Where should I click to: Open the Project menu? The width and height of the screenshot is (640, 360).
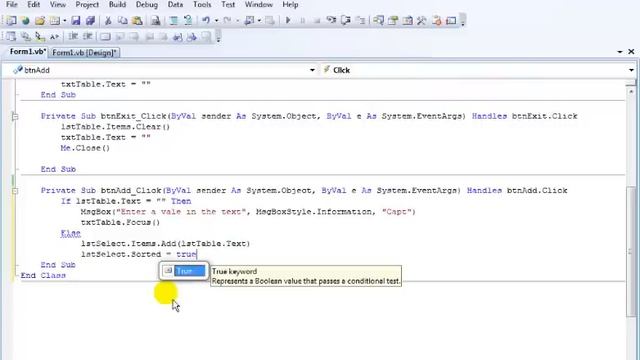pos(87,4)
